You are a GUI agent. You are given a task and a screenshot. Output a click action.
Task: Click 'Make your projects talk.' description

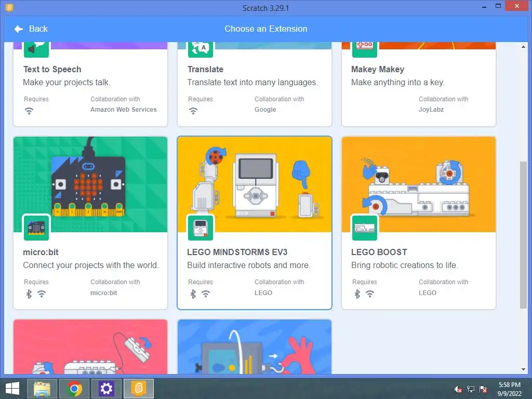(66, 83)
